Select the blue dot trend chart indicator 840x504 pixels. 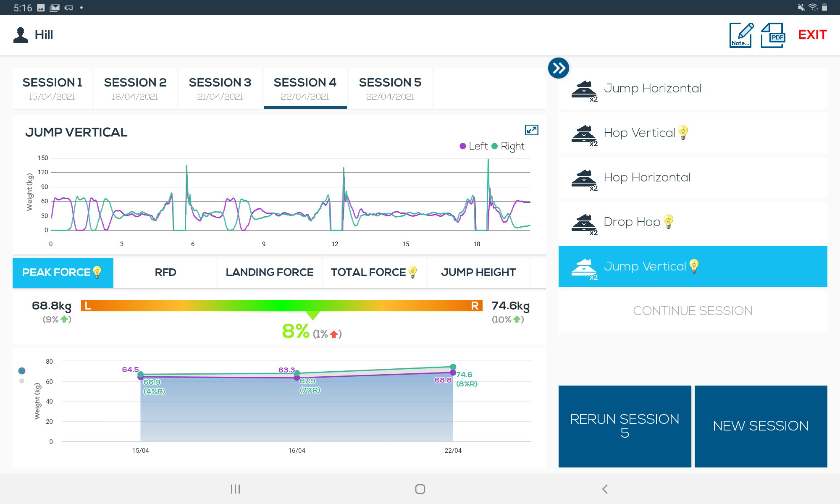22,371
